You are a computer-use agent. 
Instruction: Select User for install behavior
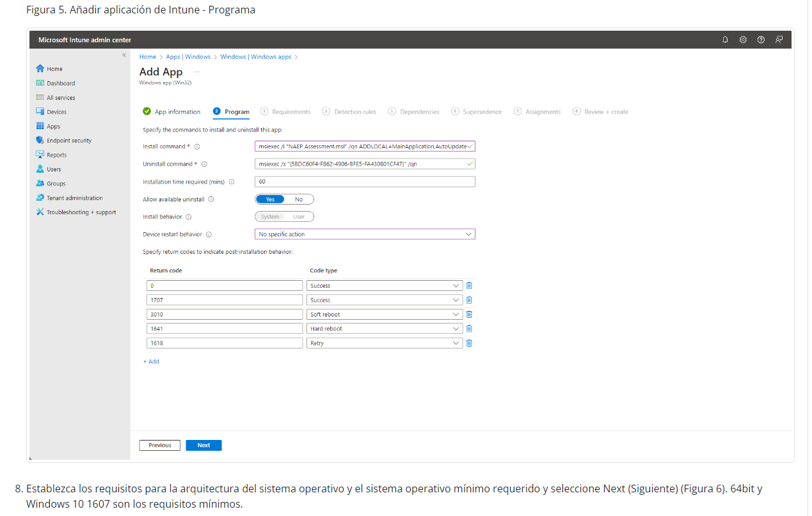click(x=299, y=217)
